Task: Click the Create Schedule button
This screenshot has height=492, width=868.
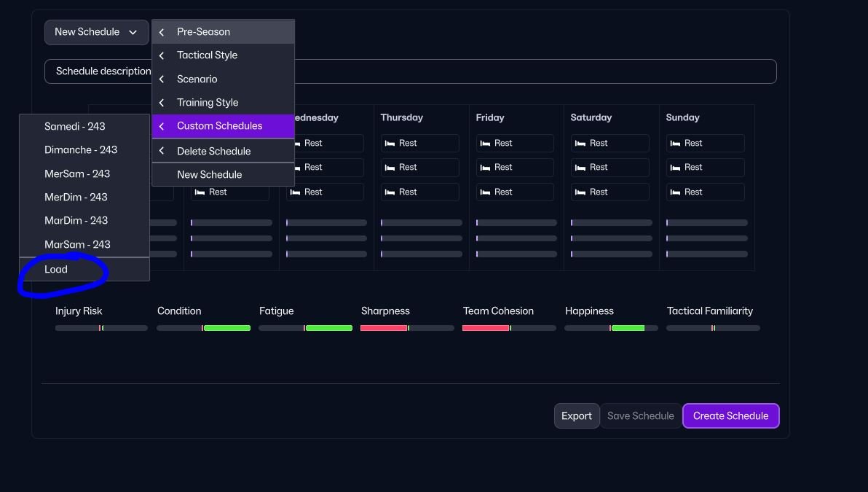Action: click(730, 416)
